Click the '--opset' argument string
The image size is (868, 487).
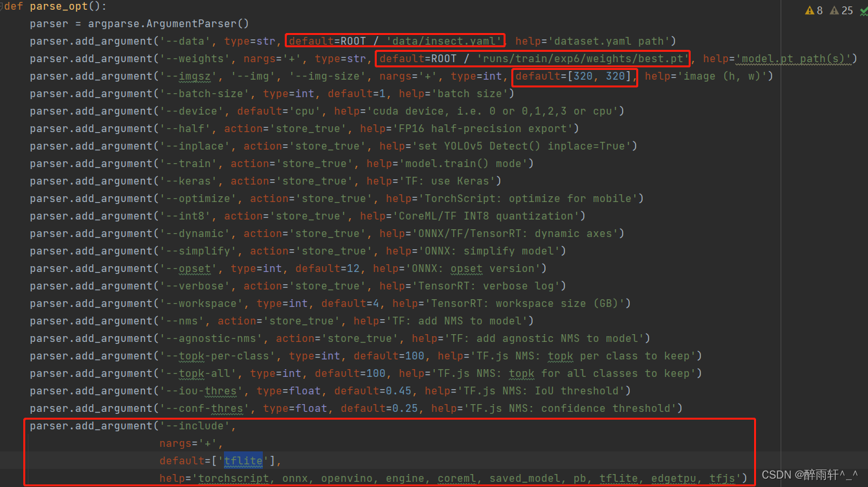pyautogui.click(x=188, y=269)
